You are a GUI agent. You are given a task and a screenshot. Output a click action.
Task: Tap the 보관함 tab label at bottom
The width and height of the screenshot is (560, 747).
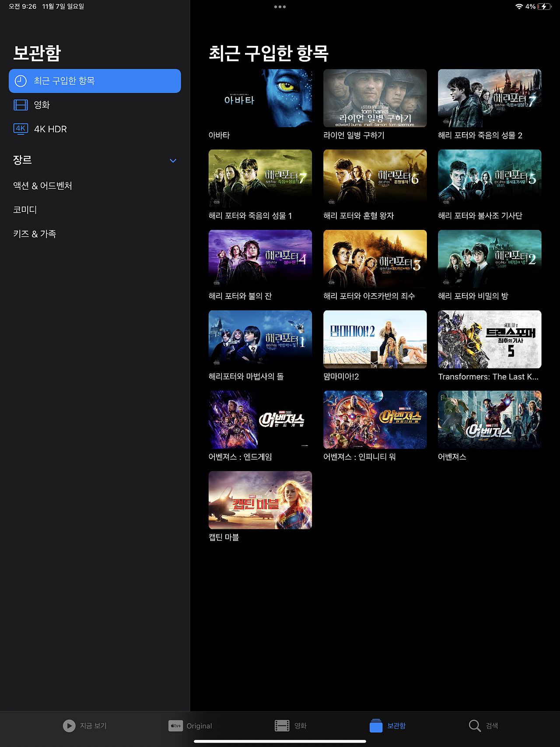(x=396, y=726)
